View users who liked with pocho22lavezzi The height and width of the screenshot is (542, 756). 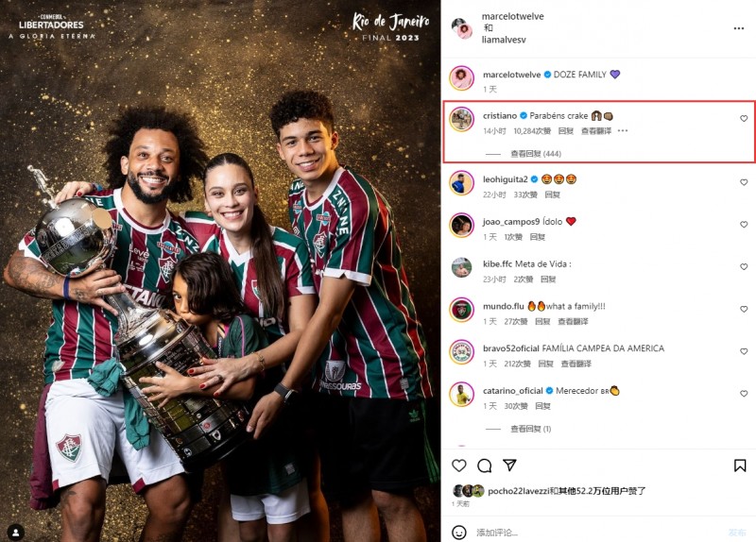(566, 491)
